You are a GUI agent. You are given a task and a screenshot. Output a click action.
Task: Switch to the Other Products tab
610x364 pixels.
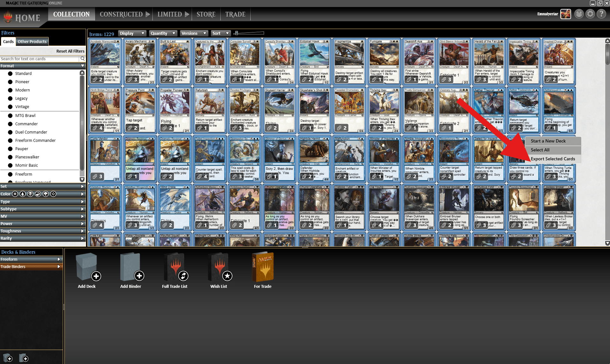point(32,41)
